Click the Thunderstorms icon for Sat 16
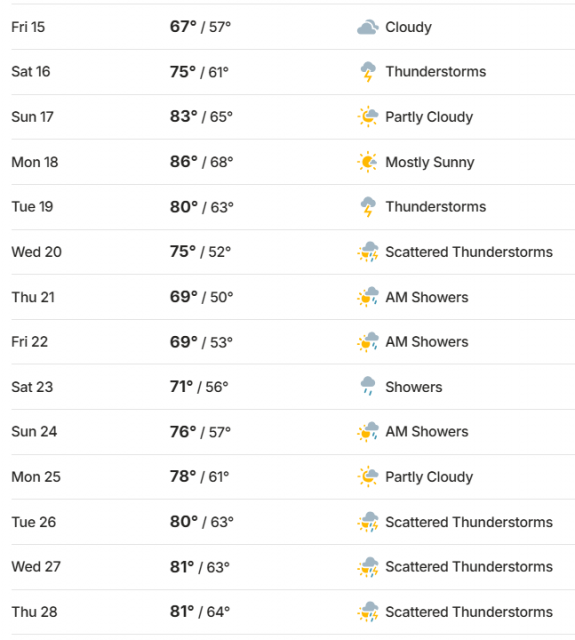 pyautogui.click(x=368, y=72)
